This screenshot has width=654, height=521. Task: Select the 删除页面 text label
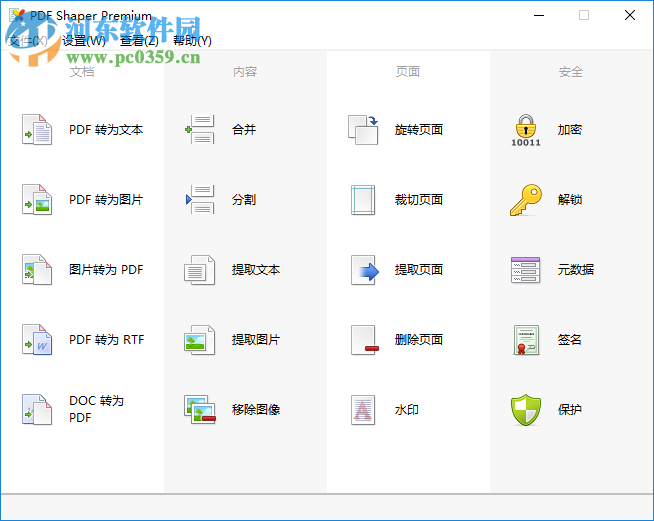419,340
